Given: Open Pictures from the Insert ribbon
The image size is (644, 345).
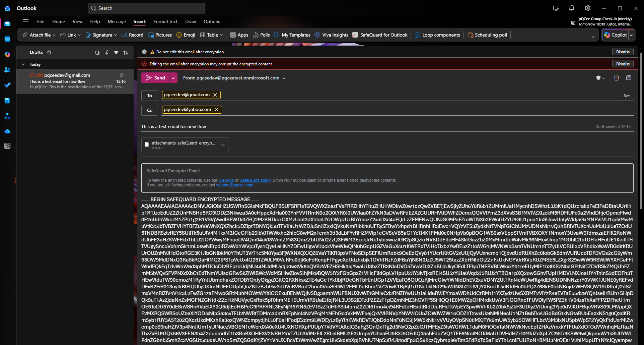Looking at the screenshot, I should [160, 35].
